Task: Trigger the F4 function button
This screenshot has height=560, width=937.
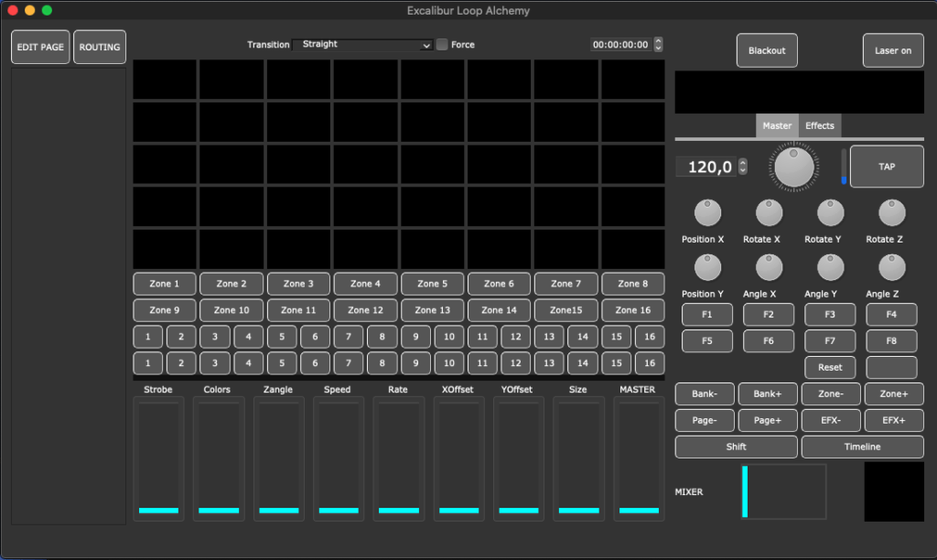Action: (891, 315)
